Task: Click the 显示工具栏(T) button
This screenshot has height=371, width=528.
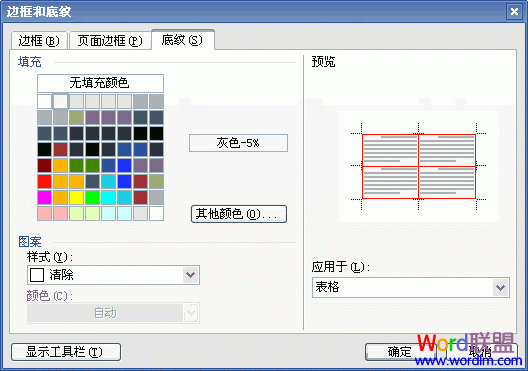Action: (x=66, y=352)
